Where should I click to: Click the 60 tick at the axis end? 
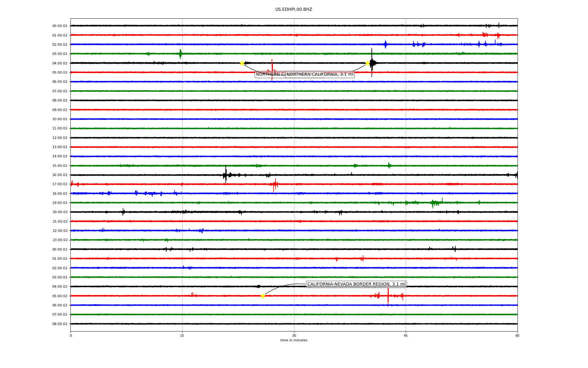point(517,335)
